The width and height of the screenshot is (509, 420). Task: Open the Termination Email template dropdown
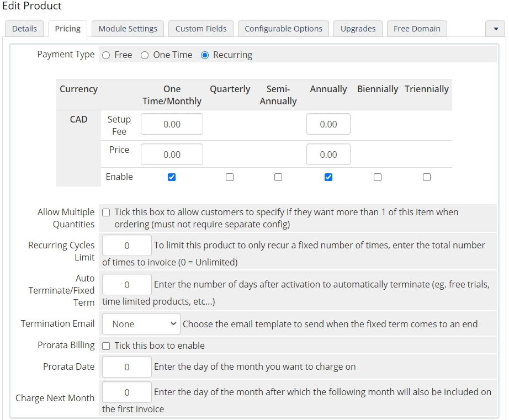(141, 324)
